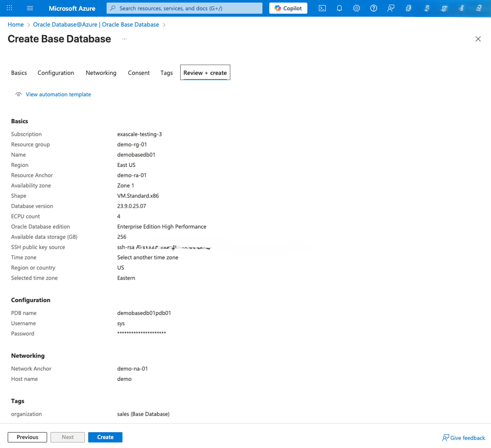491x448 pixels.
Task: Open the portal hamburger menu
Action: click(x=30, y=8)
